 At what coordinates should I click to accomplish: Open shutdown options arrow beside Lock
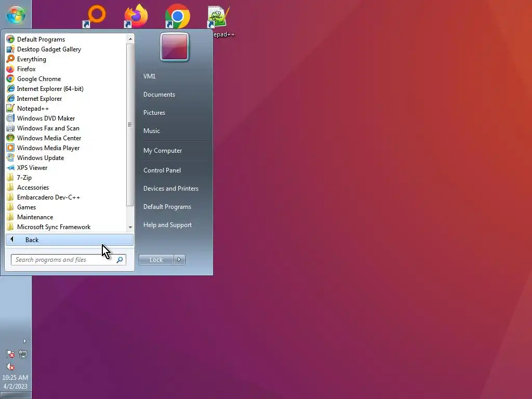(x=179, y=260)
